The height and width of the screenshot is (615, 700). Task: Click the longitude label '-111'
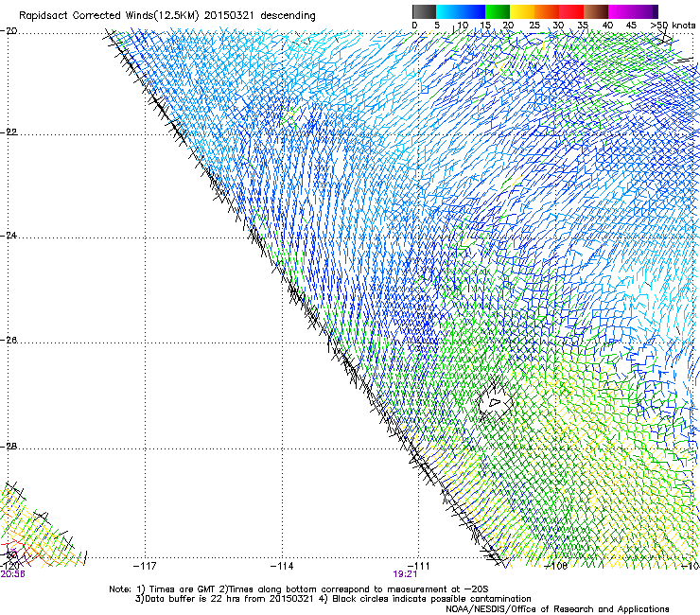click(x=419, y=566)
